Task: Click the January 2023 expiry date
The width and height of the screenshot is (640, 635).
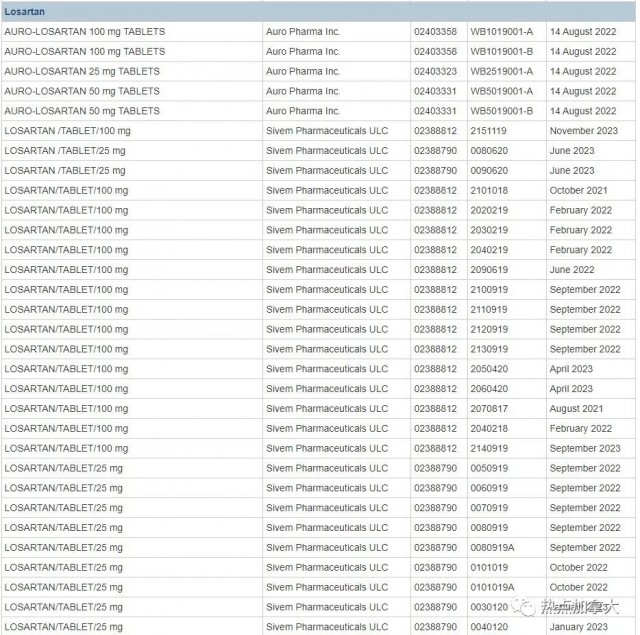Action: click(x=578, y=627)
